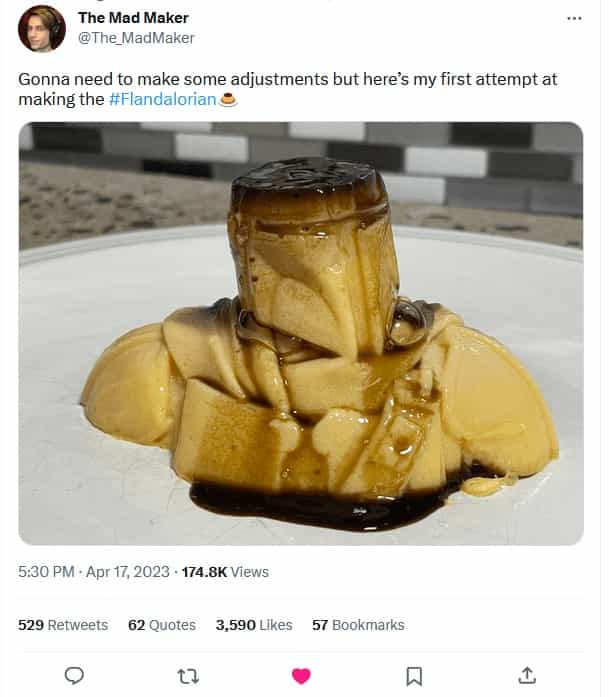Click the tweet text body
Image resolution: width=609 pixels, height=697 pixels.
[280, 79]
